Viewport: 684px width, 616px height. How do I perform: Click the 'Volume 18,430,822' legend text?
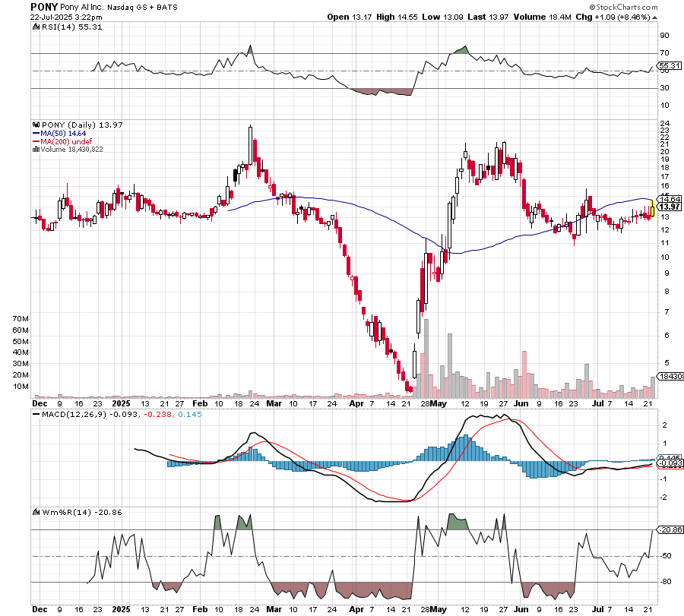coord(72,150)
